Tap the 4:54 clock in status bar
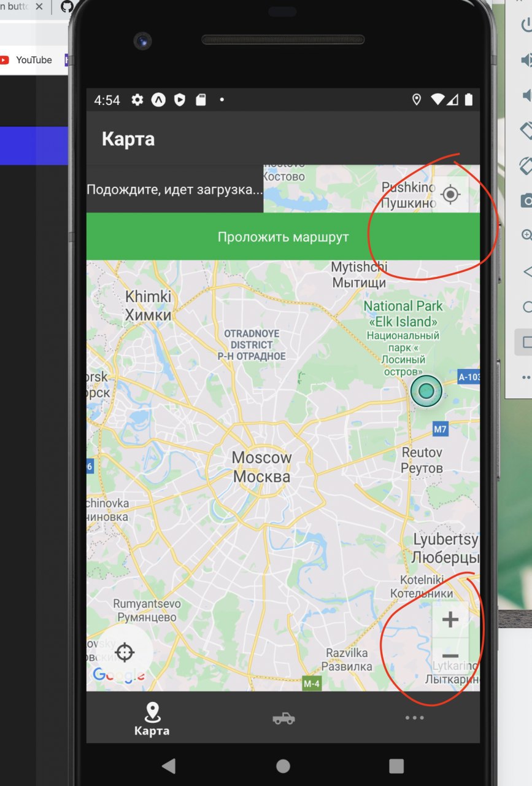Viewport: 532px width, 786px height. (107, 100)
